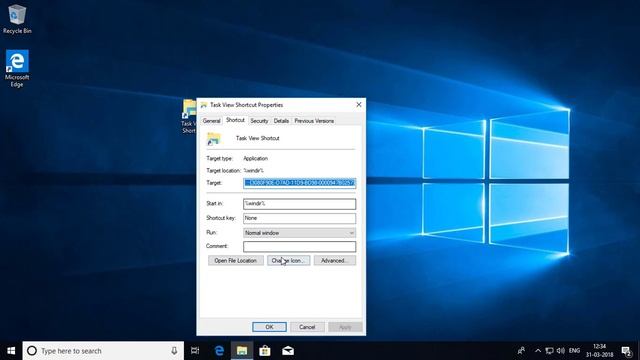640x360 pixels.
Task: Open File Explorer from the taskbar
Action: (x=242, y=351)
